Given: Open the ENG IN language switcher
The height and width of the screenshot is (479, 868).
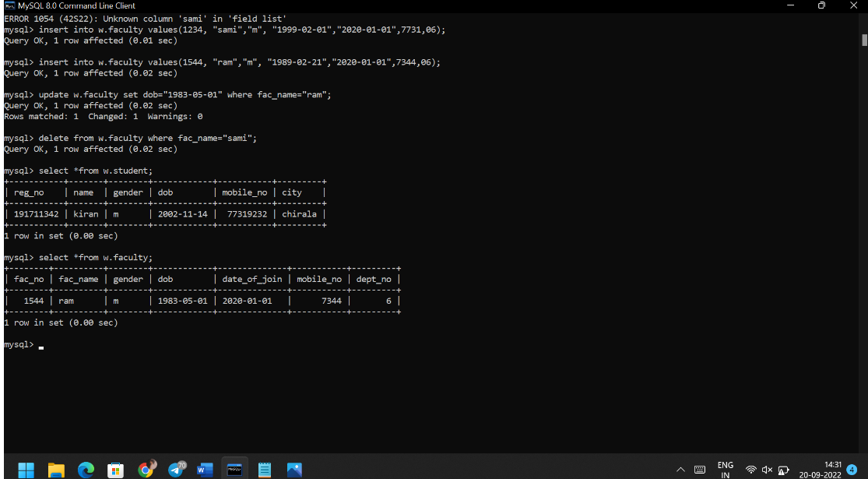Looking at the screenshot, I should click(725, 468).
